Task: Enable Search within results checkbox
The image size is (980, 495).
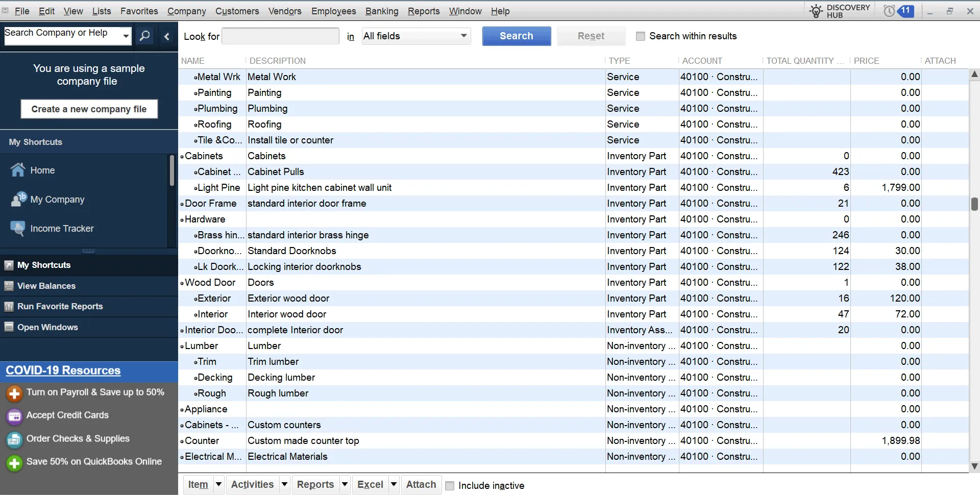Action: tap(640, 36)
